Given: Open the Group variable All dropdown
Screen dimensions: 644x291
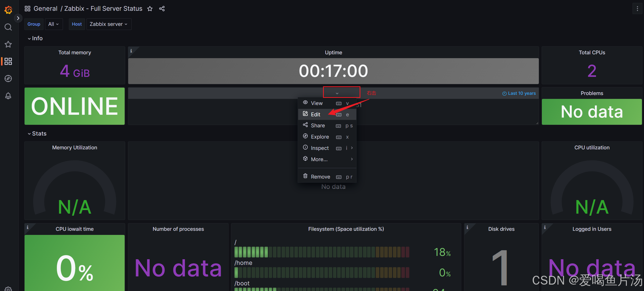Looking at the screenshot, I should (54, 24).
